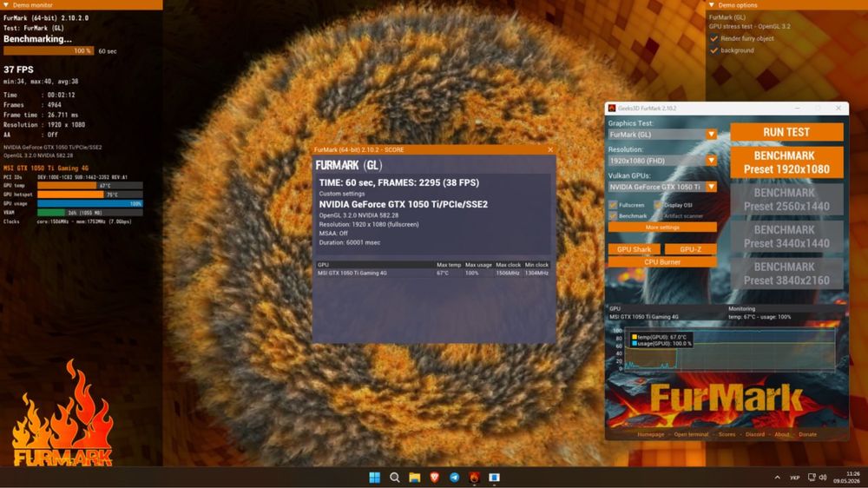The height and width of the screenshot is (488, 868).
Task: Open the Graphics Test dropdown
Action: click(x=662, y=135)
